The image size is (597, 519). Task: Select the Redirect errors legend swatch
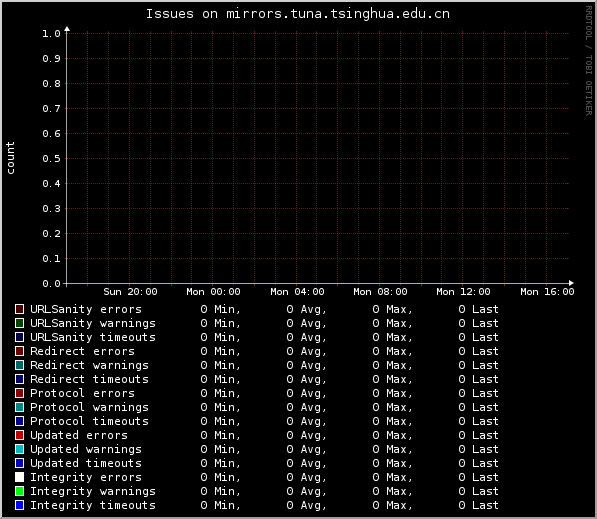tap(19, 351)
